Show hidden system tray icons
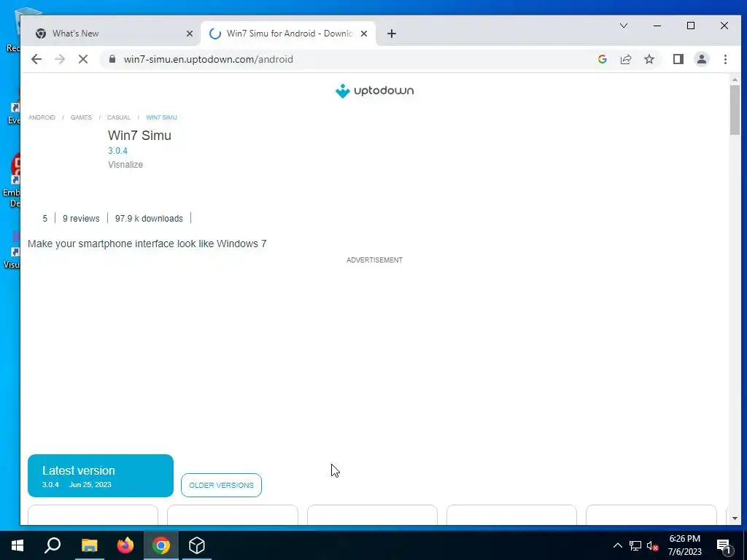This screenshot has width=747, height=560. [617, 545]
